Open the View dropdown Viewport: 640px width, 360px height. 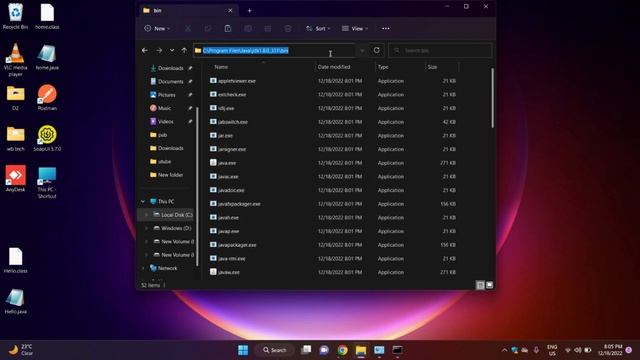[x=355, y=29]
